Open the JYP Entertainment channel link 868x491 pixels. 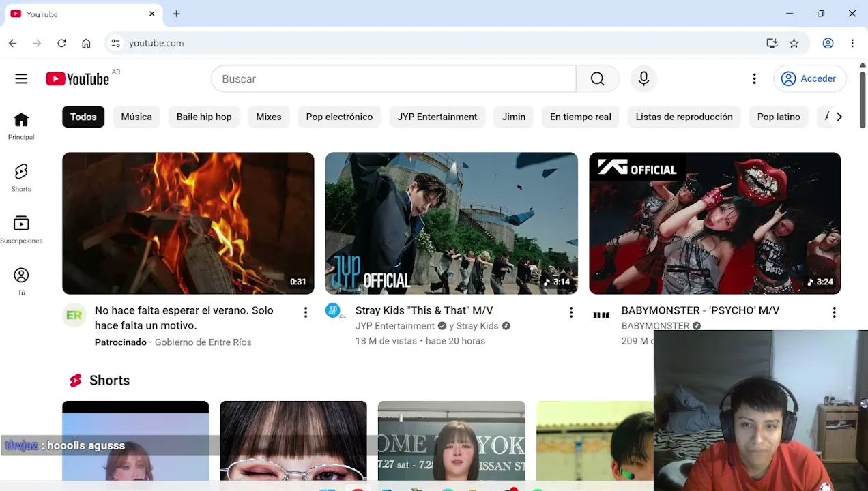click(x=395, y=326)
